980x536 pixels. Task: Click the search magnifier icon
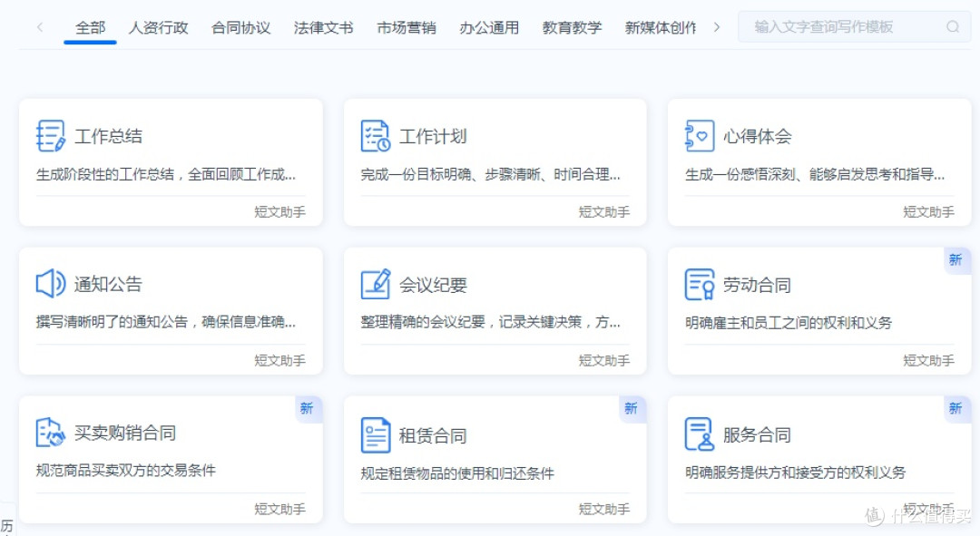953,27
